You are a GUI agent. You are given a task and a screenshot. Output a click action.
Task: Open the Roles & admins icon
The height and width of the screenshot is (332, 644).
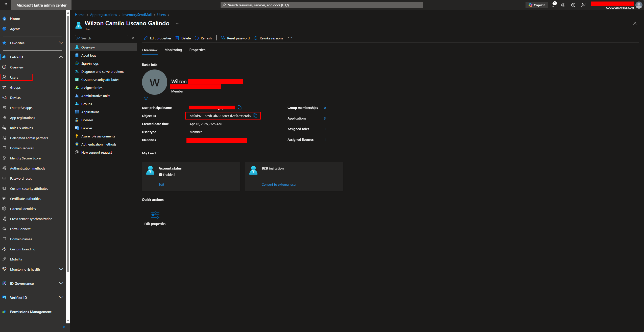(x=4, y=128)
